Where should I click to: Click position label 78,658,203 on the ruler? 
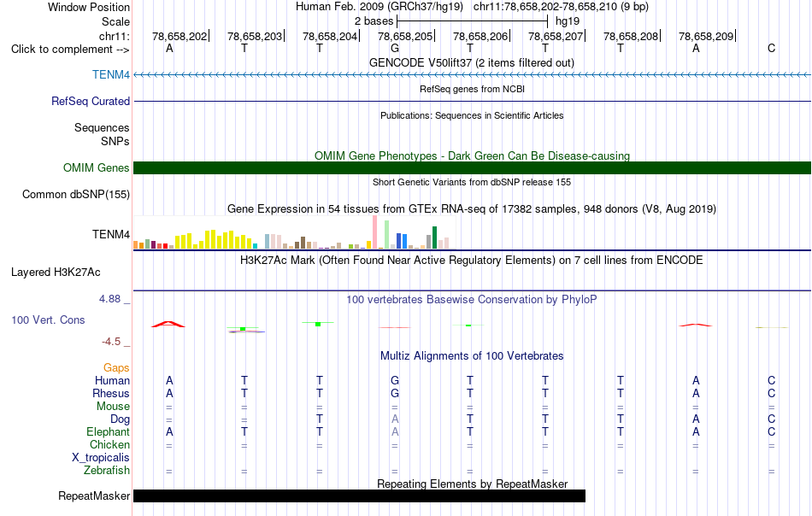pos(255,36)
